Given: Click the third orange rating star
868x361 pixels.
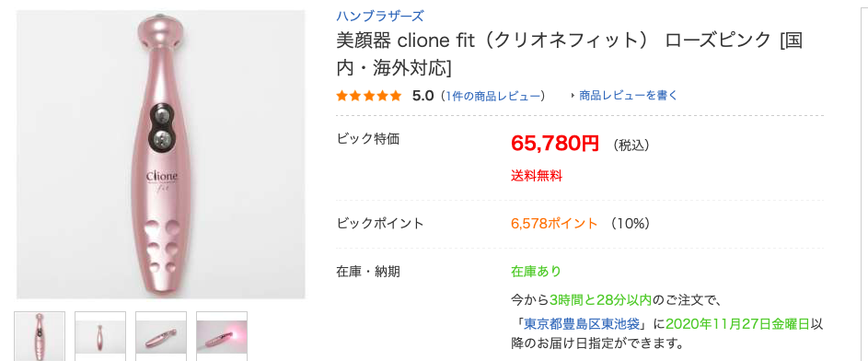Looking at the screenshot, I should 368,96.
